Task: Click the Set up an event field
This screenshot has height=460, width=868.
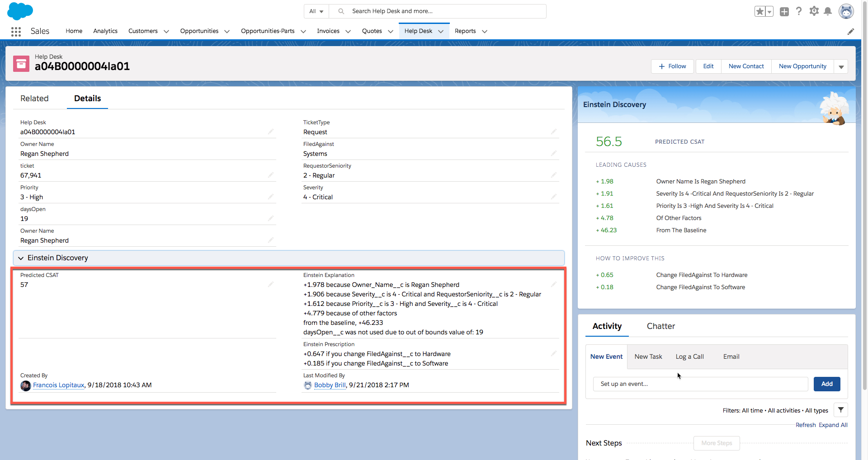Action: (701, 384)
